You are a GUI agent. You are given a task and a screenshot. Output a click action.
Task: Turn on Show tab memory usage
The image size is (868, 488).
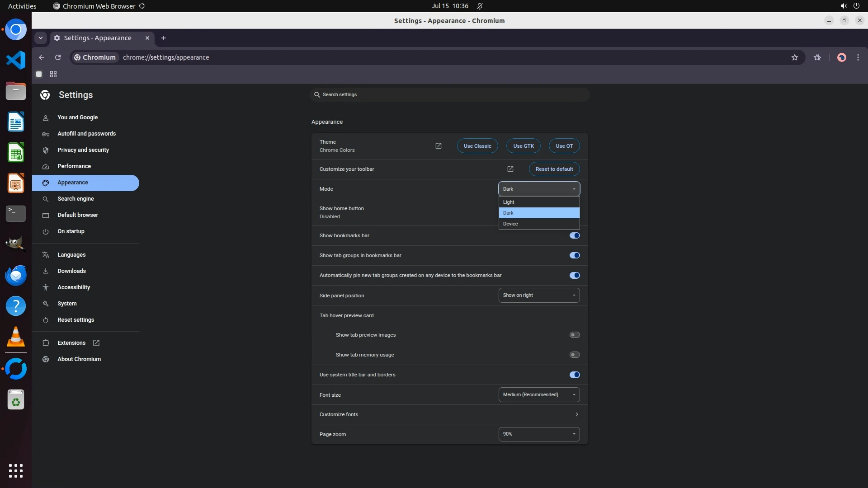(574, 355)
